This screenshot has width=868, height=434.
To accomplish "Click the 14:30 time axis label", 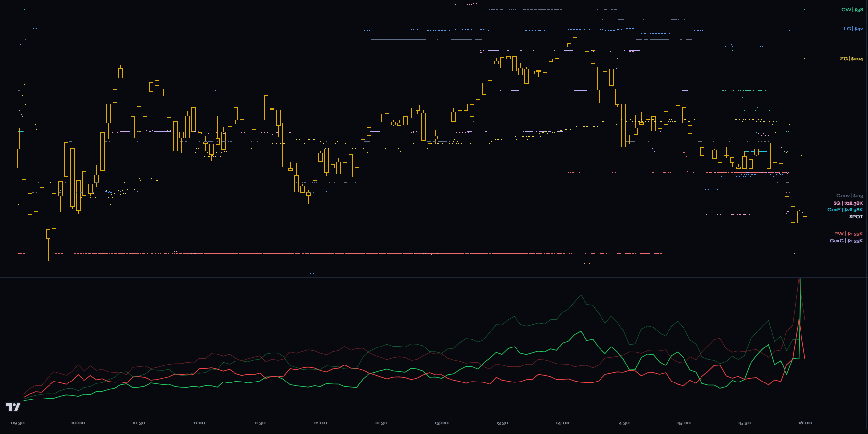I will 623,423.
